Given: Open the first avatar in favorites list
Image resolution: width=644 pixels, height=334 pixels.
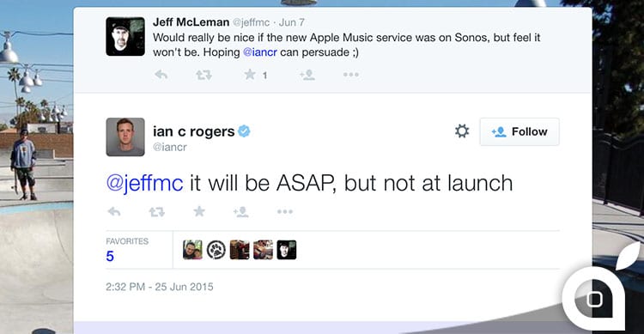Looking at the screenshot, I should coord(192,250).
